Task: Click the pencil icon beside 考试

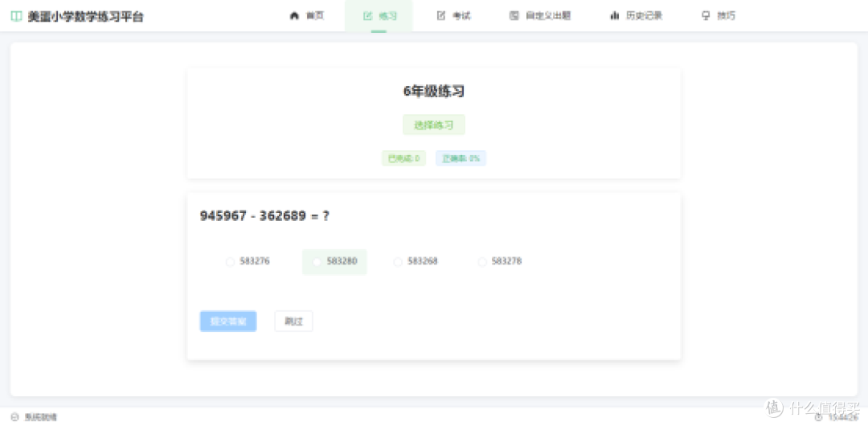Action: pyautogui.click(x=441, y=15)
